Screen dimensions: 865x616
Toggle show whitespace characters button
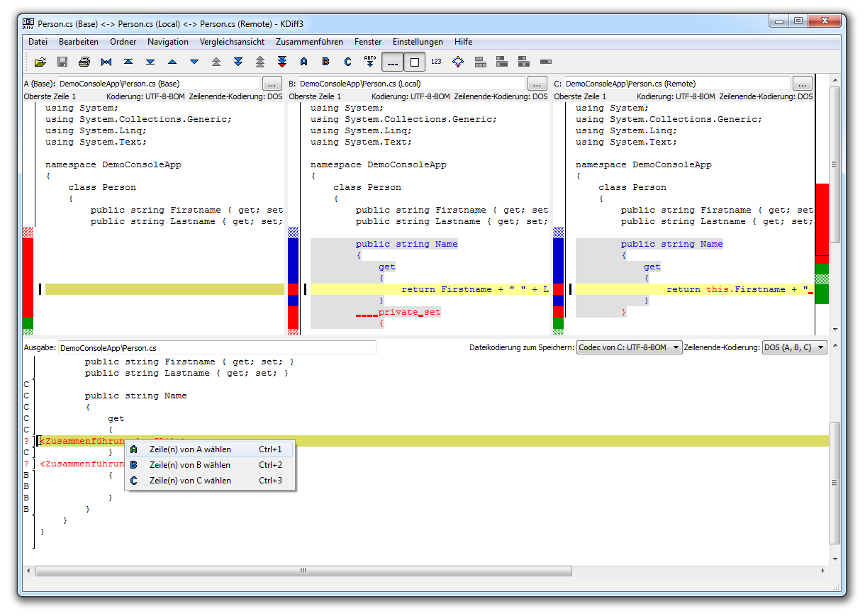point(392,62)
